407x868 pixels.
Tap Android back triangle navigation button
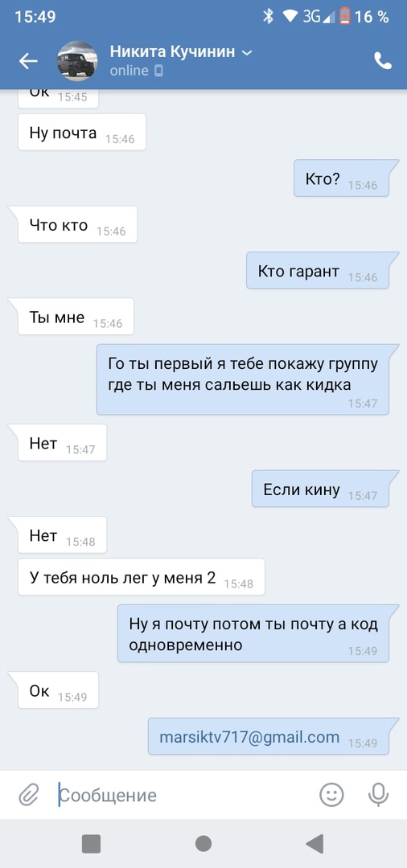(314, 844)
